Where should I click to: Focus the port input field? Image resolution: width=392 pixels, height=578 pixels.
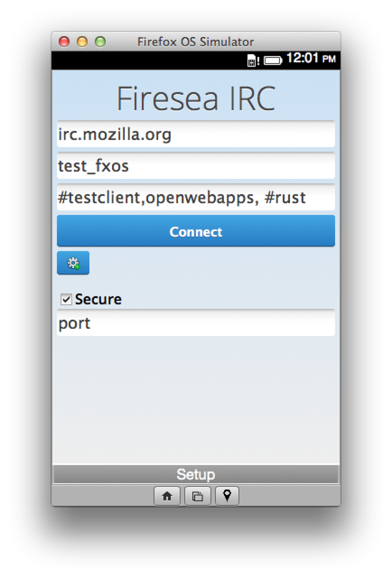coord(195,324)
